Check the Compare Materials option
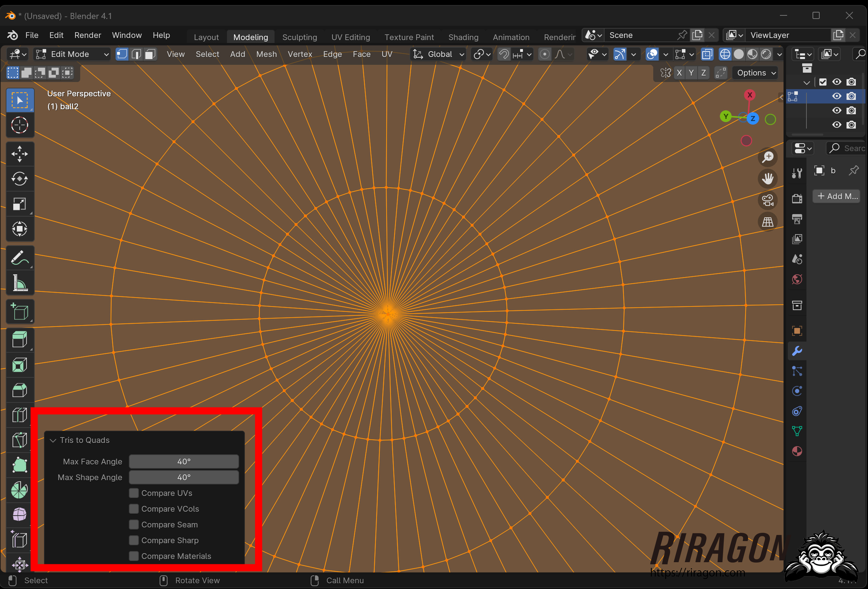868x589 pixels. click(x=134, y=556)
